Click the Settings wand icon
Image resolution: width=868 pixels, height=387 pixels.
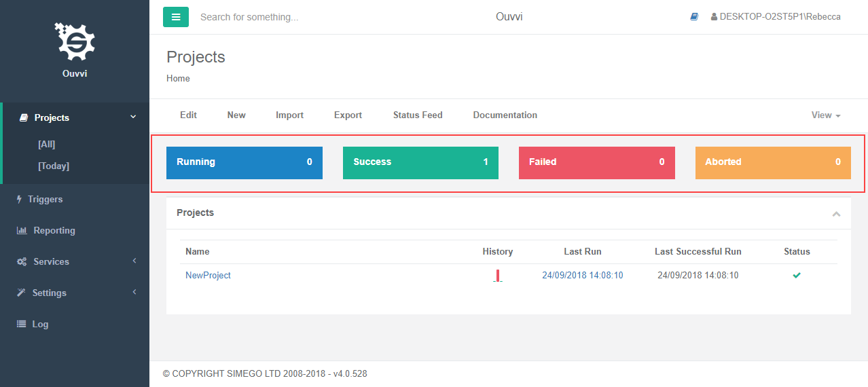coord(21,293)
